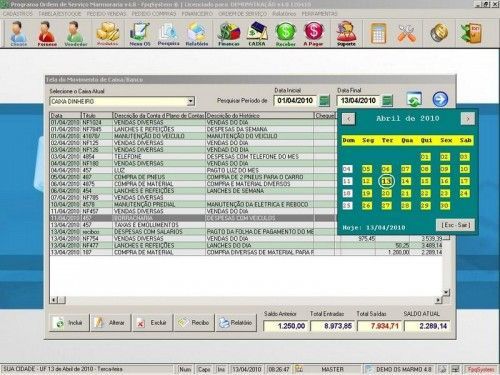Open the Receber green dollar icon

coord(286,33)
